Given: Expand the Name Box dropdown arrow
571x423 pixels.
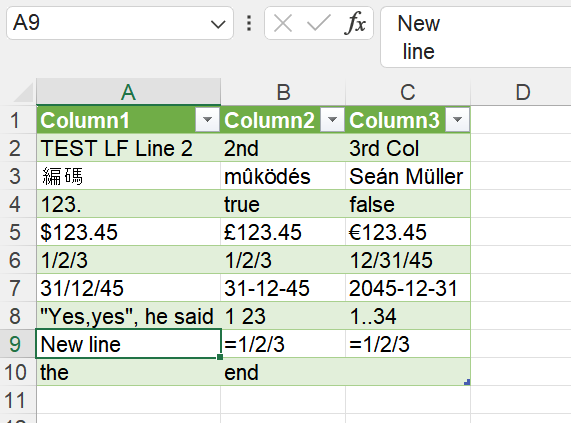Looking at the screenshot, I should 218,24.
